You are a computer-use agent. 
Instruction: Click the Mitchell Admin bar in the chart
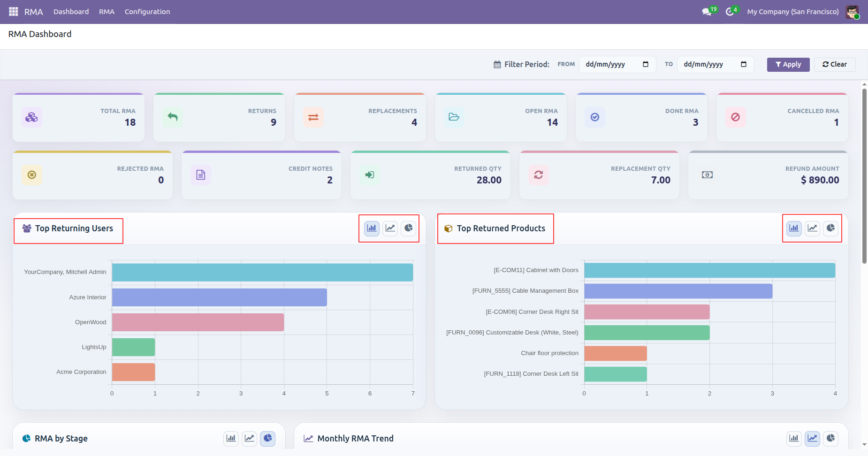pyautogui.click(x=262, y=273)
